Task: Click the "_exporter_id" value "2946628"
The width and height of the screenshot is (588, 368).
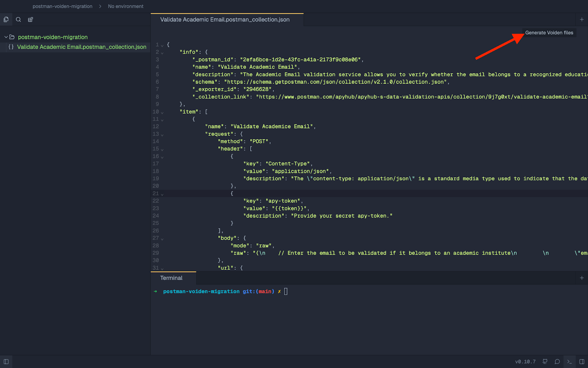Action: [x=257, y=89]
